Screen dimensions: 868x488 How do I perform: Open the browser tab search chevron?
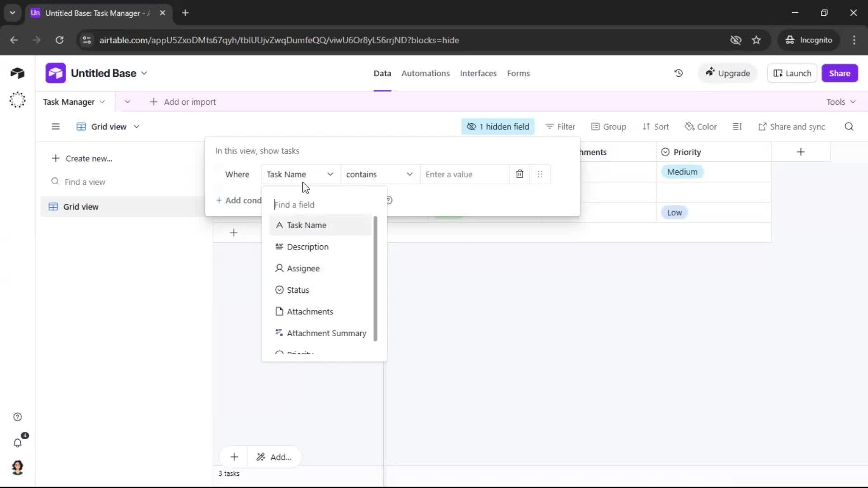click(13, 13)
